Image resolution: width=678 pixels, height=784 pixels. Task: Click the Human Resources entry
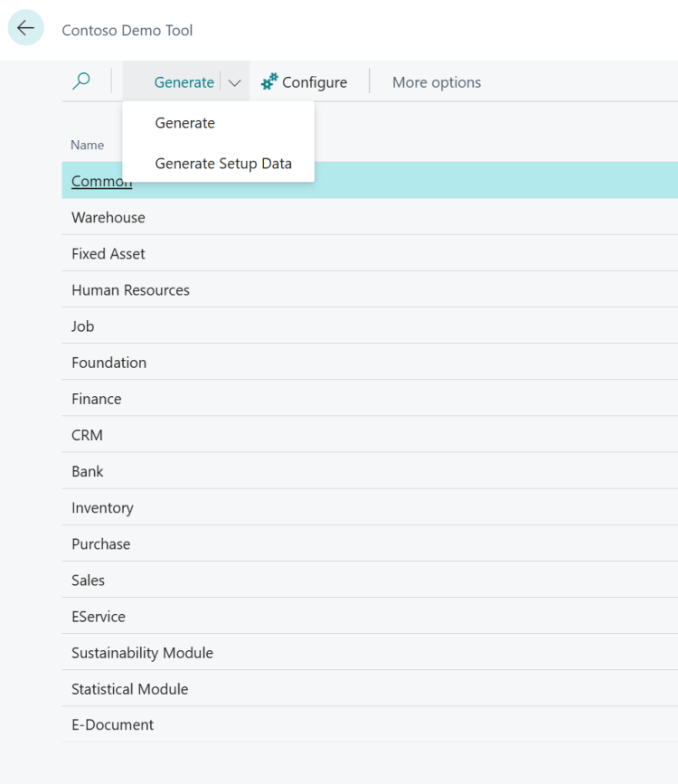(x=130, y=290)
